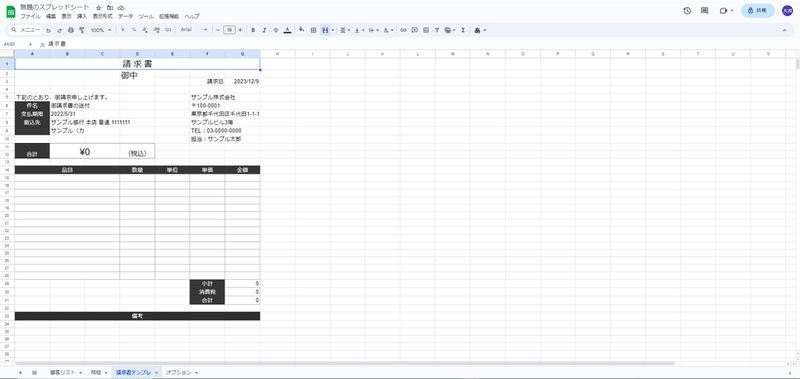
Task: Toggle strikethrough formatting
Action: click(x=276, y=30)
